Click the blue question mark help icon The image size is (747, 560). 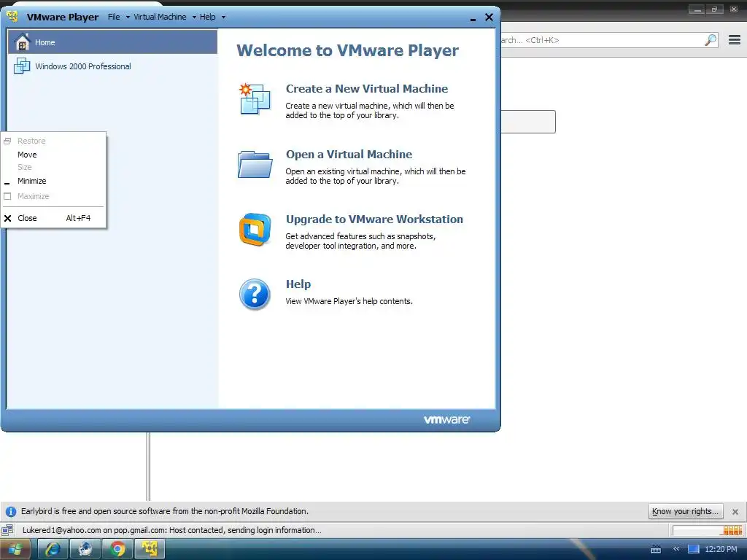click(x=255, y=295)
